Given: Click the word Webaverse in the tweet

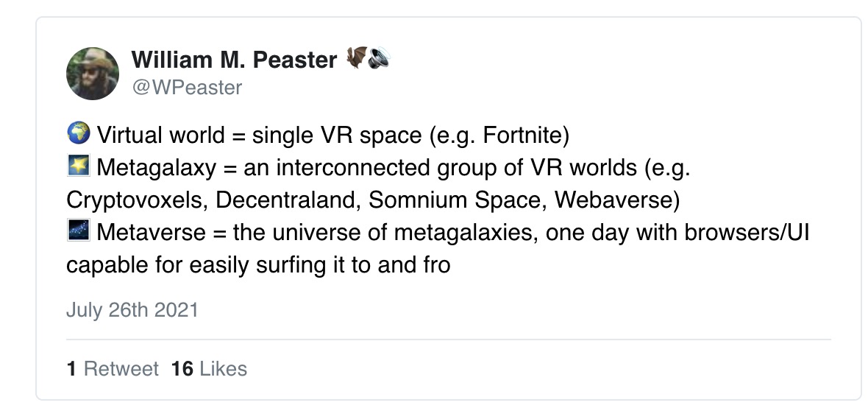Looking at the screenshot, I should [613, 200].
